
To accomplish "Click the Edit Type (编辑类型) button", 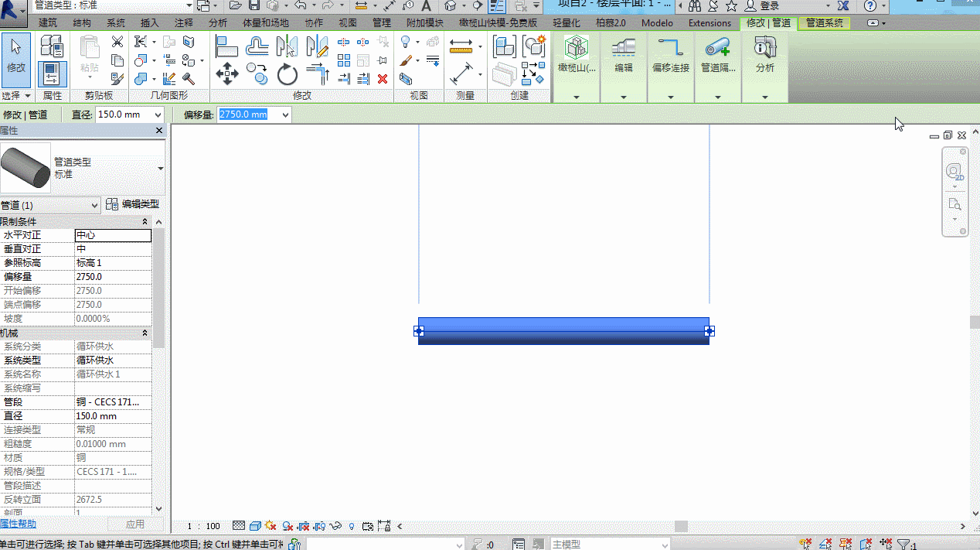I will tap(133, 205).
